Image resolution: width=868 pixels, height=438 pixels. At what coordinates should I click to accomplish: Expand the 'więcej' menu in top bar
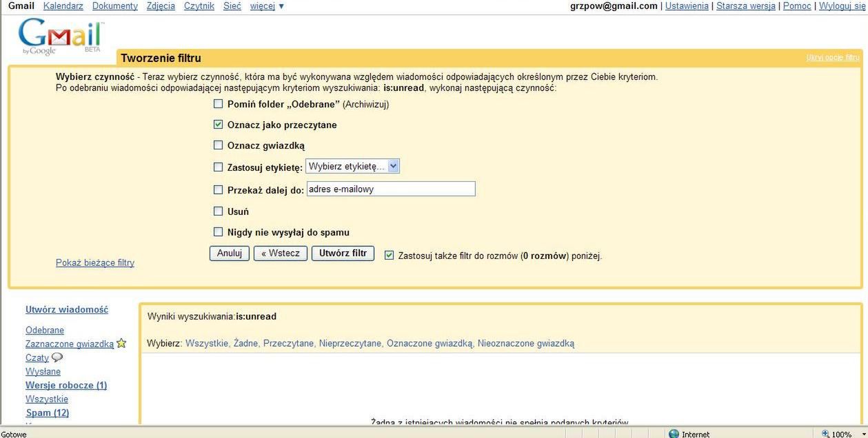click(267, 6)
